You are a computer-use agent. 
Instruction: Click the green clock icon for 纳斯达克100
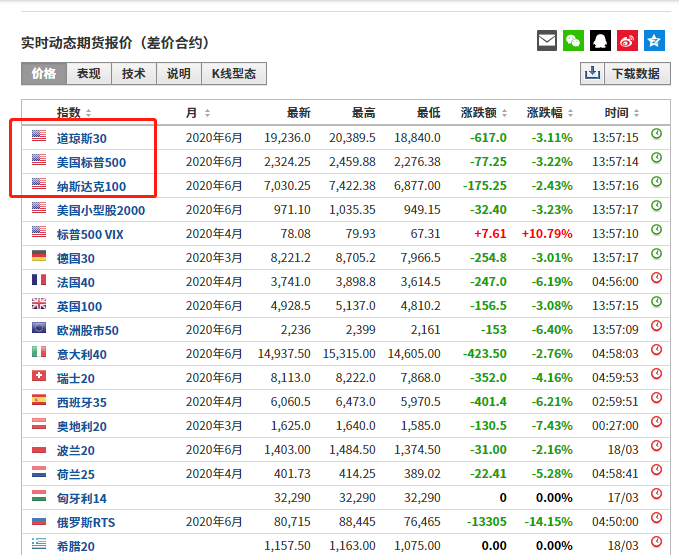click(656, 182)
